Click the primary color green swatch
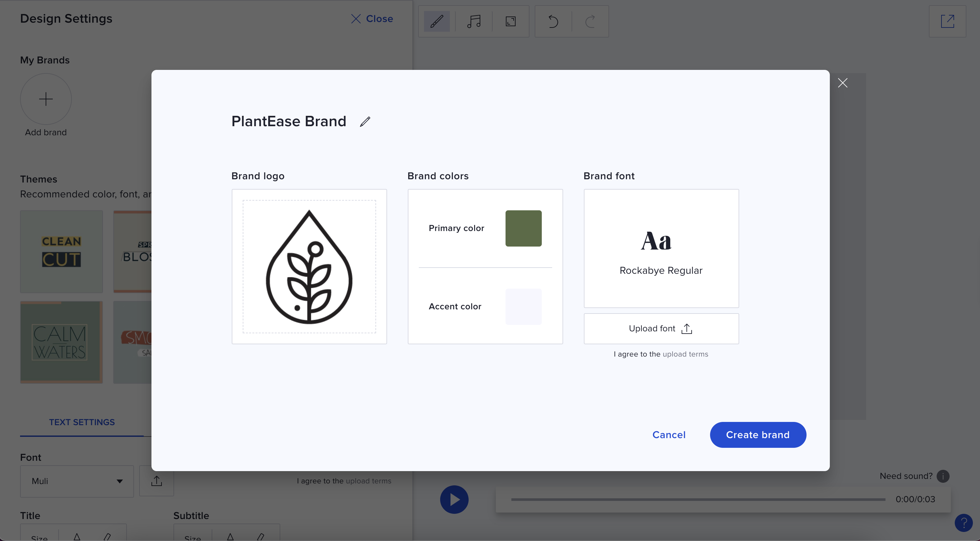980x541 pixels. [x=524, y=228]
